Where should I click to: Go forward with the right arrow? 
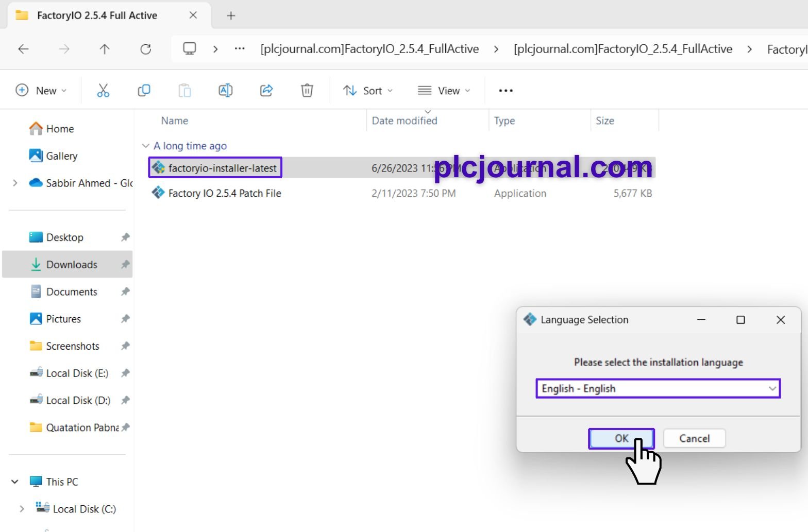pyautogui.click(x=64, y=49)
